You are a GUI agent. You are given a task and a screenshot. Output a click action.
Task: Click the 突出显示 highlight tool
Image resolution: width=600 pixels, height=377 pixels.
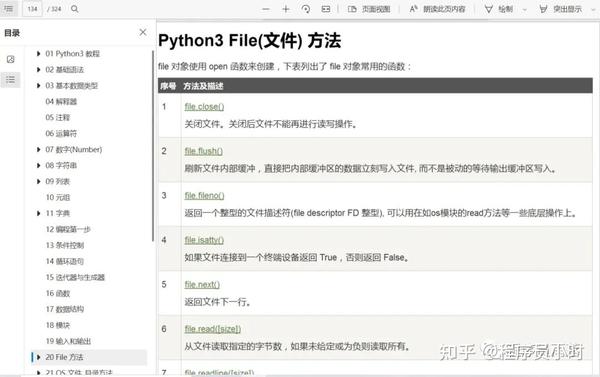(x=561, y=9)
